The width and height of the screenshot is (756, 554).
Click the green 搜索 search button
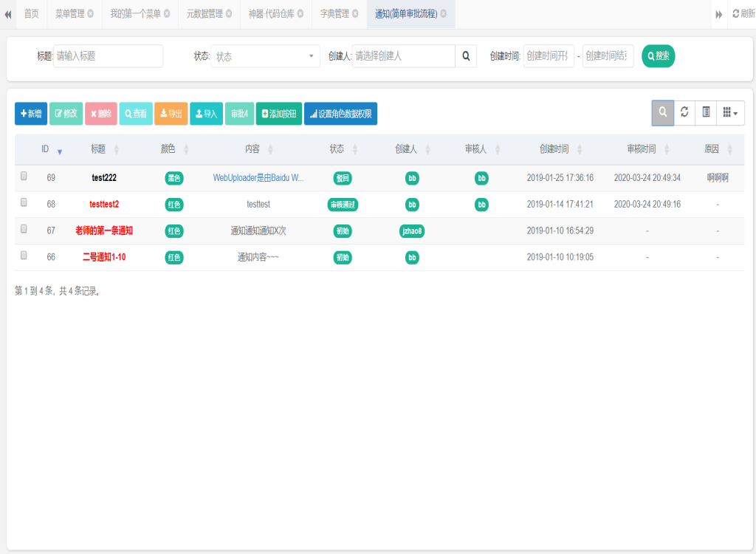click(x=658, y=56)
